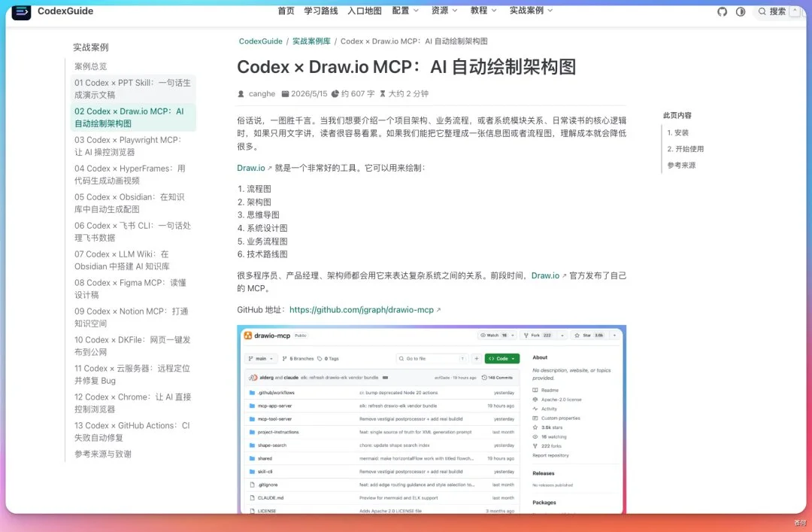Jump to 参考来源 in page contents
Image resolution: width=812 pixels, height=532 pixels.
click(x=681, y=166)
